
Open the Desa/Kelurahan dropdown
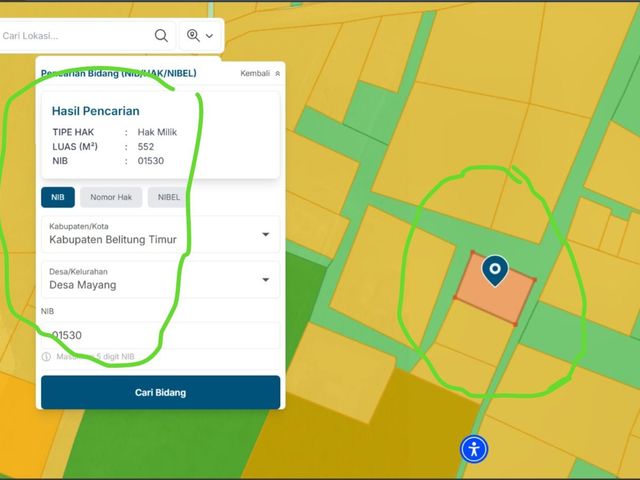click(160, 280)
